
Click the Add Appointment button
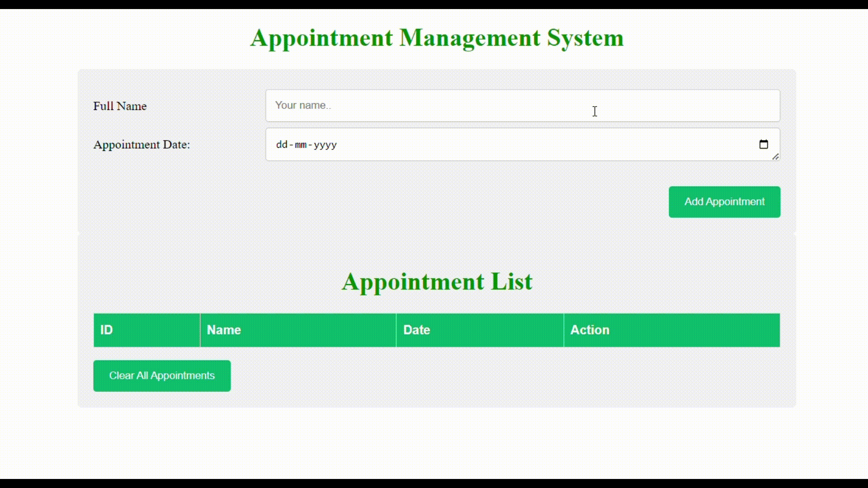pos(724,202)
